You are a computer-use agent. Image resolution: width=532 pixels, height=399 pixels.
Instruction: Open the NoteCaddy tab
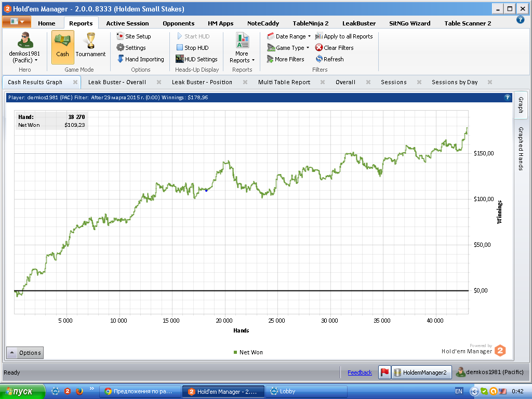[x=263, y=23]
